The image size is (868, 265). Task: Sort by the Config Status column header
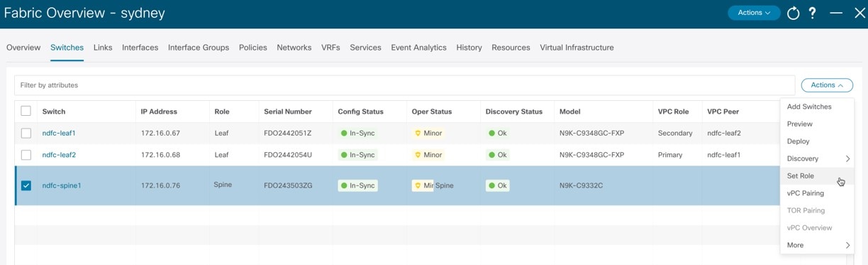[x=360, y=112]
